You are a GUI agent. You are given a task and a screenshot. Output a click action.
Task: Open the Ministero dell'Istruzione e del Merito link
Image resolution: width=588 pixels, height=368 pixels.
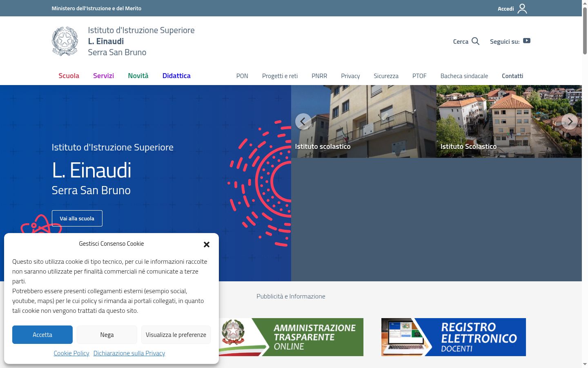[96, 8]
